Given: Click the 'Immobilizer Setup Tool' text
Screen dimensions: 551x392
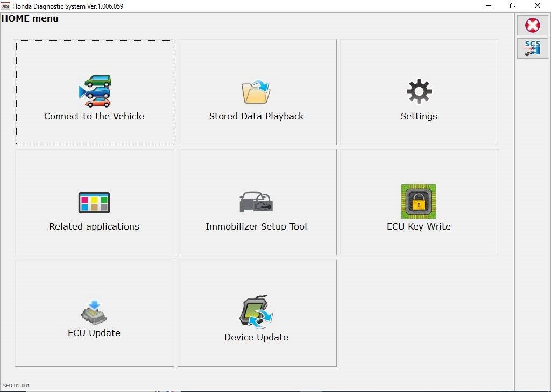Looking at the screenshot, I should coord(256,226).
